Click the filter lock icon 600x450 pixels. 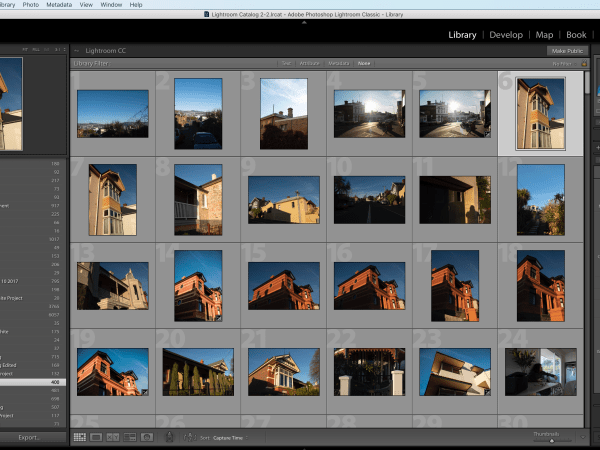pyautogui.click(x=584, y=63)
